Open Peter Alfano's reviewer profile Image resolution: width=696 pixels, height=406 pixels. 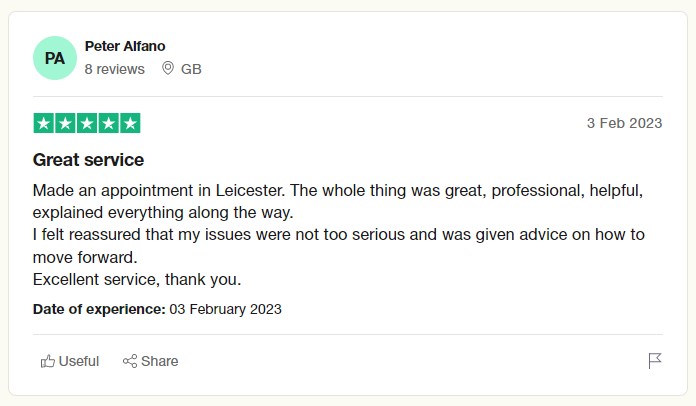[125, 46]
